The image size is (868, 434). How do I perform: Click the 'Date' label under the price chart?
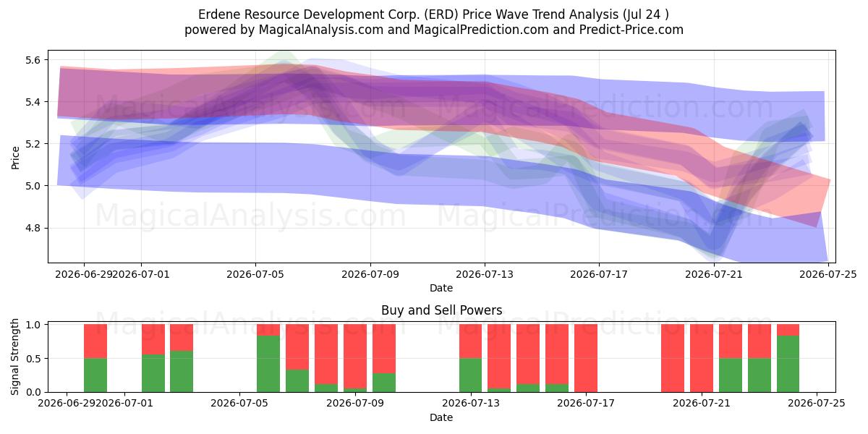click(441, 288)
